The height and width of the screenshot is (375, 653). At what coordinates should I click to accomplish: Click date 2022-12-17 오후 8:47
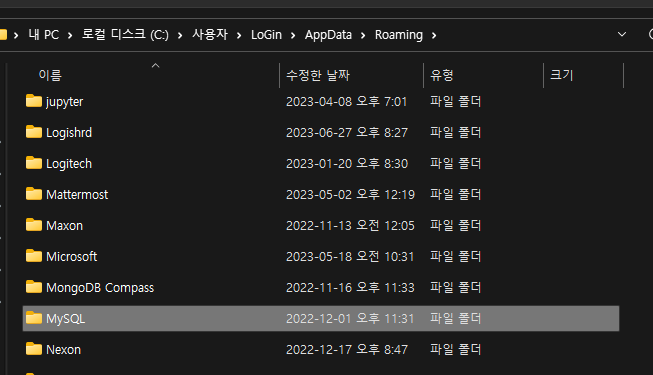click(347, 350)
